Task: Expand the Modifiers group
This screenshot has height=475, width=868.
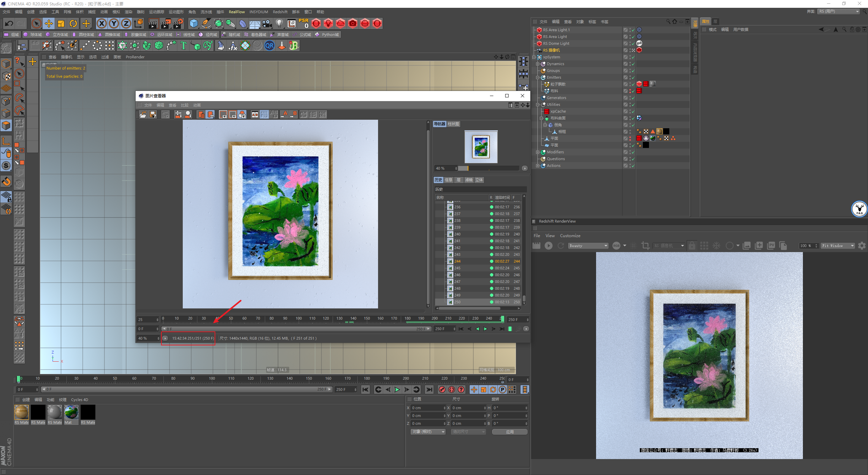Action: coord(538,152)
